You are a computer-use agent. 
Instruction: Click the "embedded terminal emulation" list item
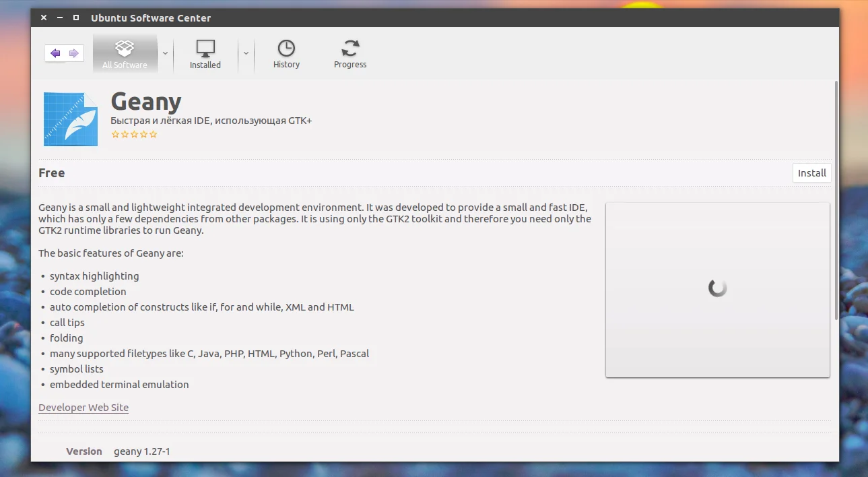119,385
